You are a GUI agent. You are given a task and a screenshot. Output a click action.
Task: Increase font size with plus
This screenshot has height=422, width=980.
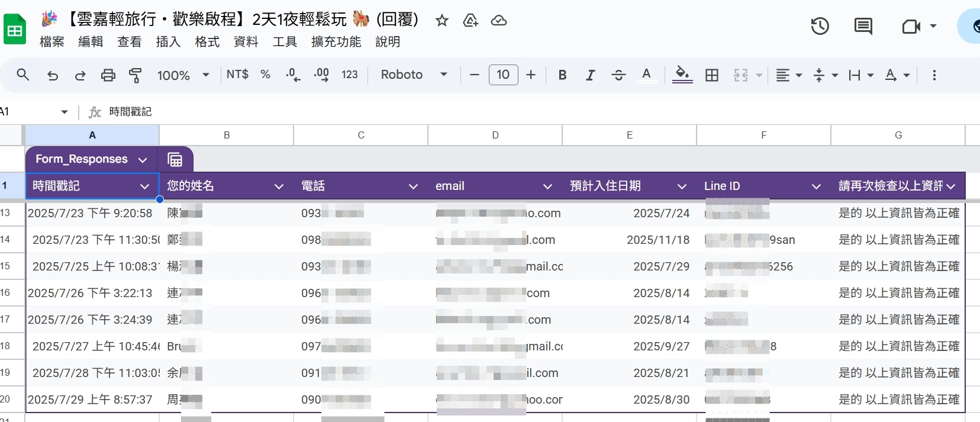(531, 75)
